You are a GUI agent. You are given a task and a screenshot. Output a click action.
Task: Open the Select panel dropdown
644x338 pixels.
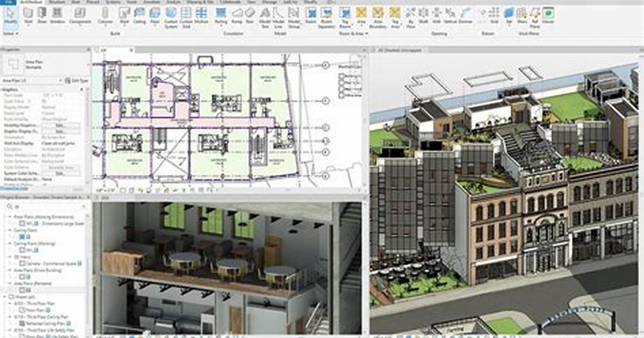[10, 33]
